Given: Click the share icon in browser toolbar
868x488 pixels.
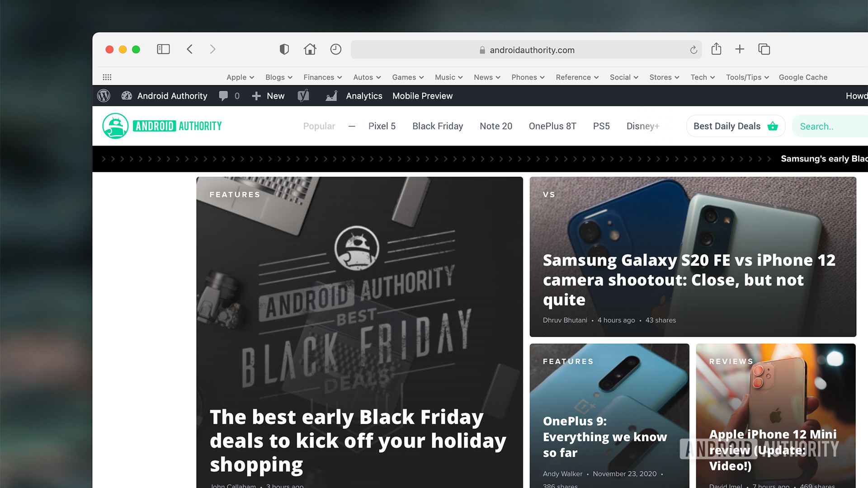Looking at the screenshot, I should [x=717, y=49].
